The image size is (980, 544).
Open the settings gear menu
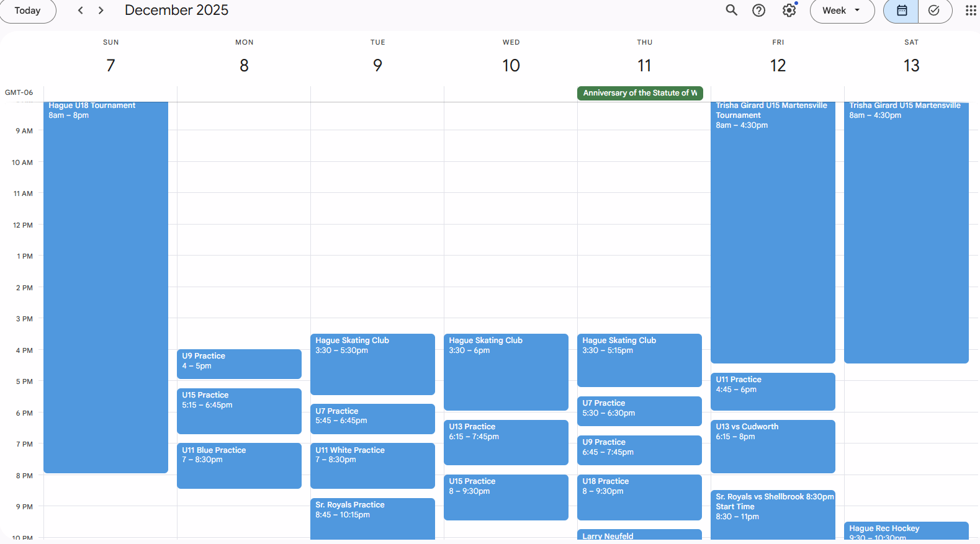click(789, 10)
